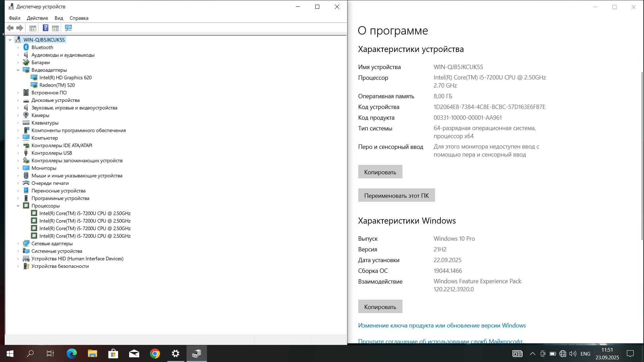
Task: Open Изменение ключа продукта link
Action: (x=442, y=325)
